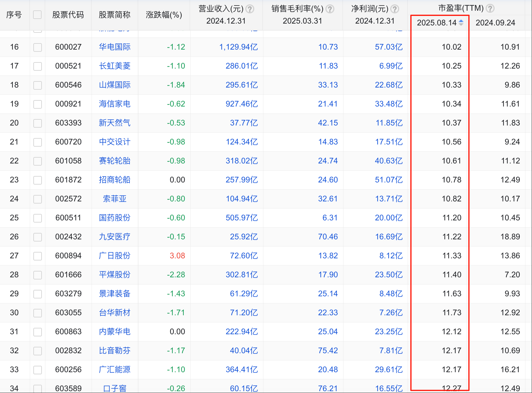Check the box for row 600256

point(38,370)
